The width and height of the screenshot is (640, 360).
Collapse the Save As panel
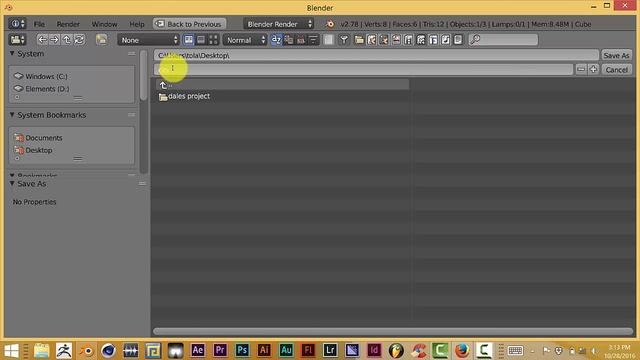click(12, 184)
